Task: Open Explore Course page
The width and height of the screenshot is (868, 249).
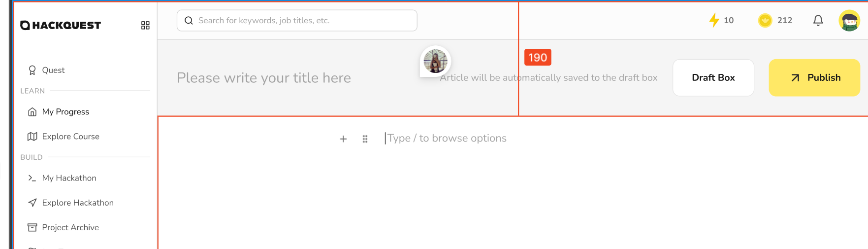Action: click(x=70, y=137)
